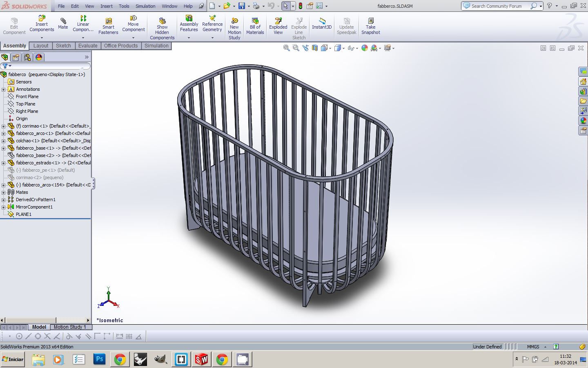Expand MirrorComponent1
Screen dimensions: 588x368
pos(4,207)
